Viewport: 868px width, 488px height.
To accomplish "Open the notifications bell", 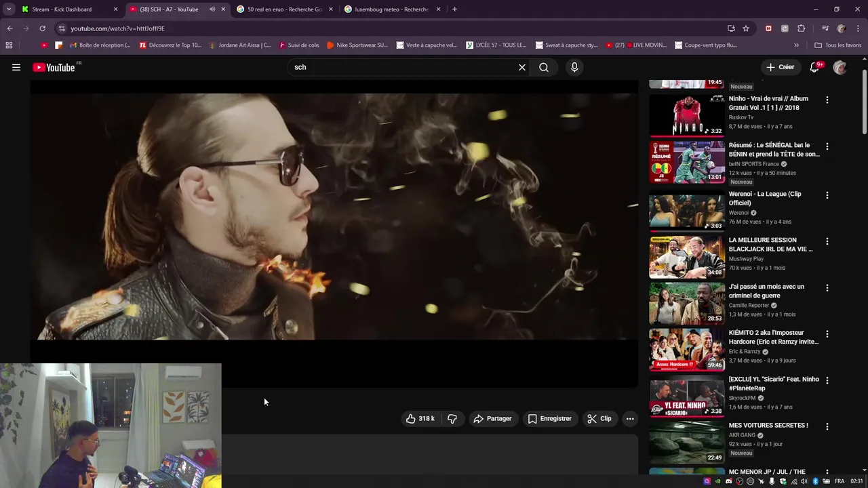I will 815,67.
